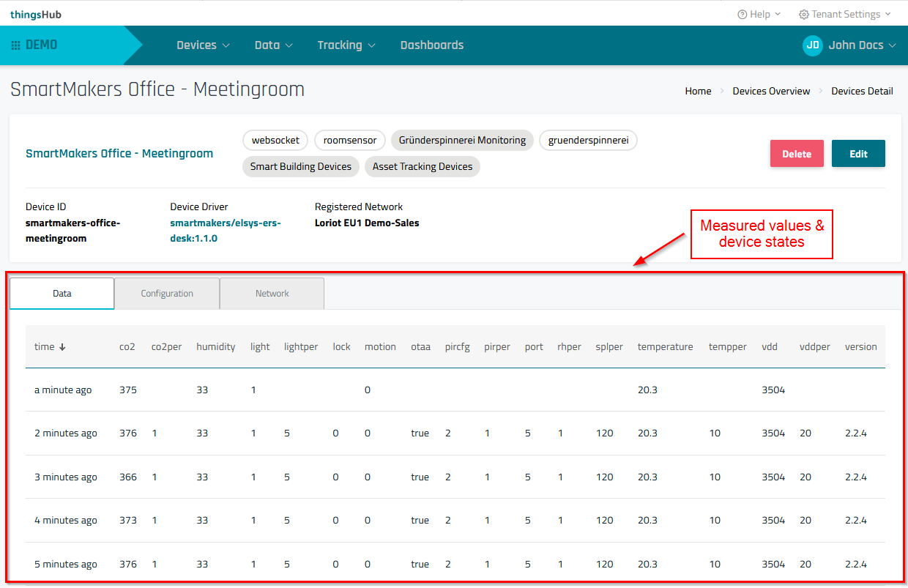Open the DEMO app grid icon
This screenshot has width=908, height=588.
(16, 45)
